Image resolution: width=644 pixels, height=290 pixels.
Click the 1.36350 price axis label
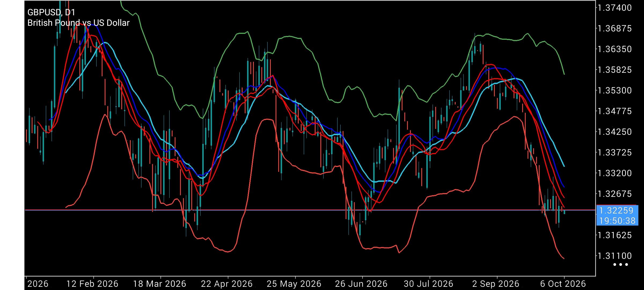pos(615,49)
